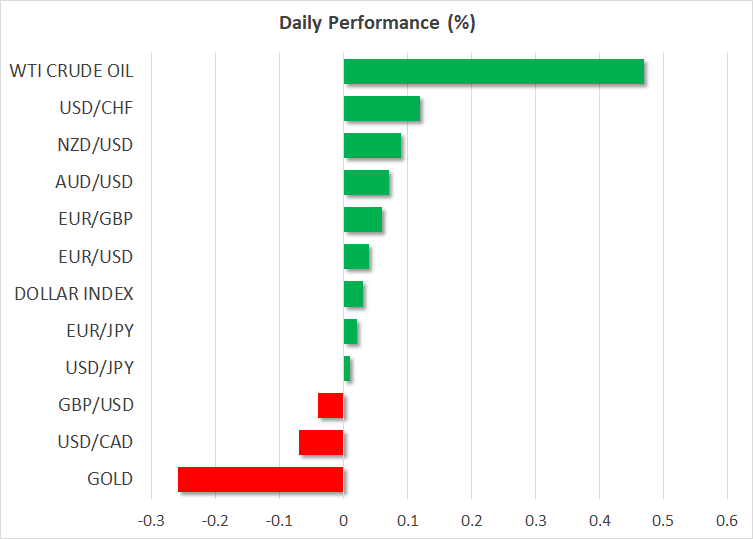Click the DOLLAR INDEX axis label

click(74, 294)
